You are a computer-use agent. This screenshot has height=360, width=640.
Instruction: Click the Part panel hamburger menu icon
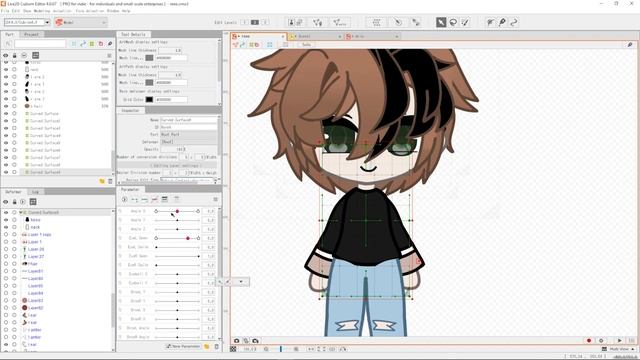coord(109,56)
